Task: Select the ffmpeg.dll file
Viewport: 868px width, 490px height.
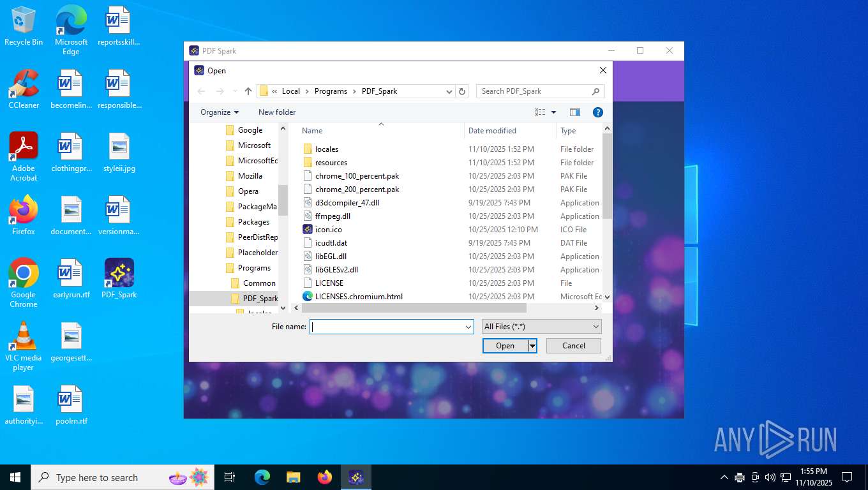Action: tap(333, 216)
